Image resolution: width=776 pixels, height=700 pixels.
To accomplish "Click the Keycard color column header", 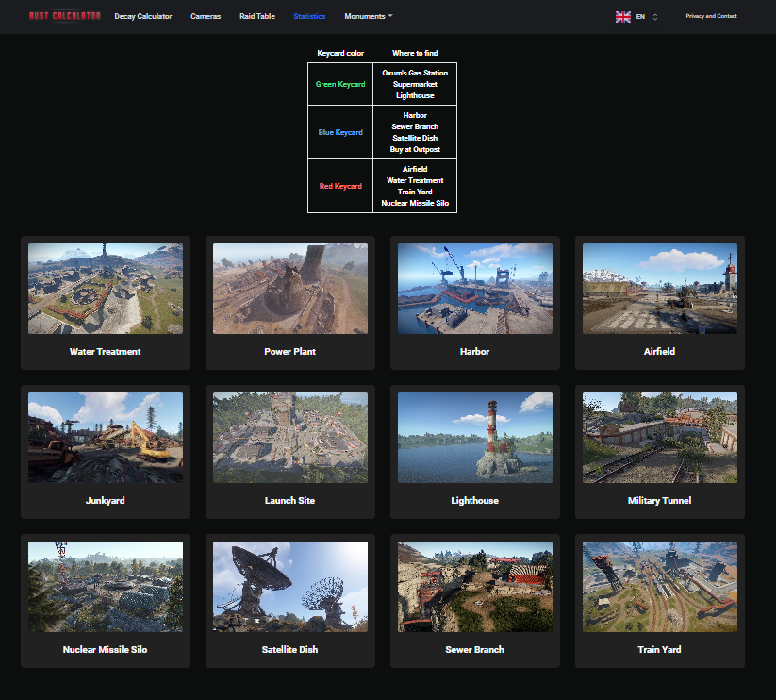I will click(x=340, y=53).
